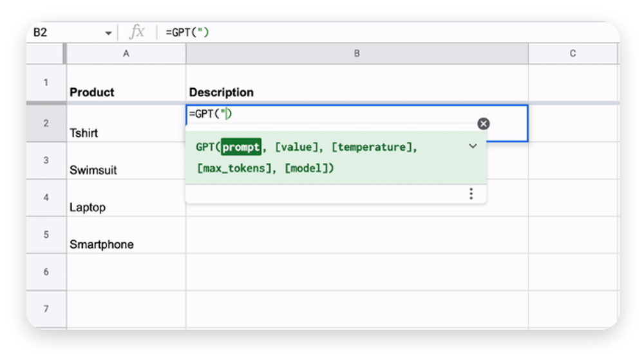Open the Name box dropdown arrow

pos(108,33)
